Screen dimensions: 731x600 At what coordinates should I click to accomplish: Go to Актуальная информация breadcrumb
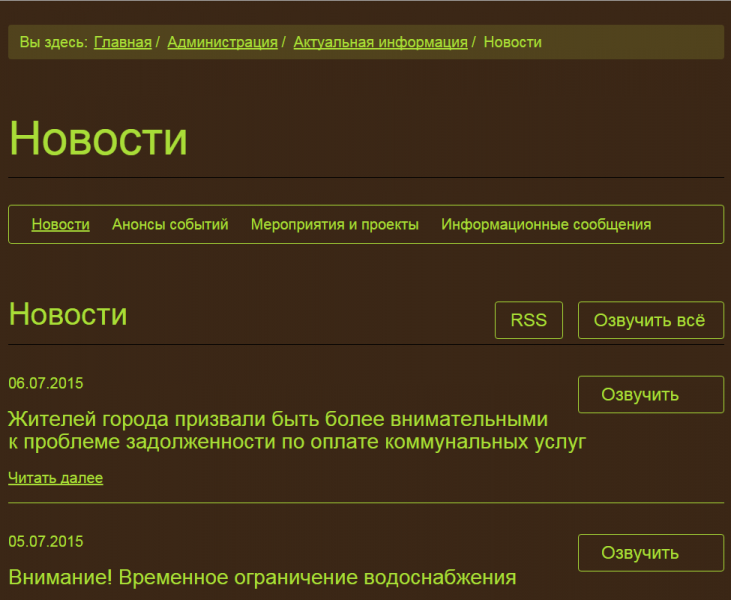[x=380, y=42]
